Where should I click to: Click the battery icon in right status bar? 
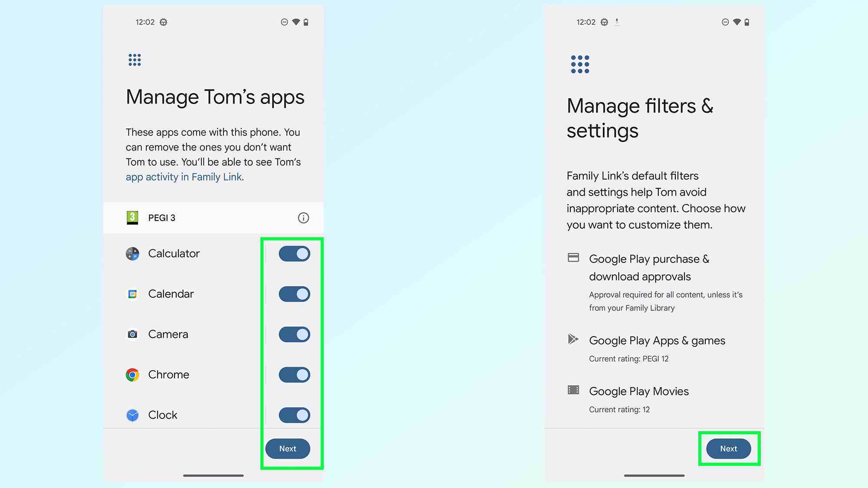tap(747, 22)
